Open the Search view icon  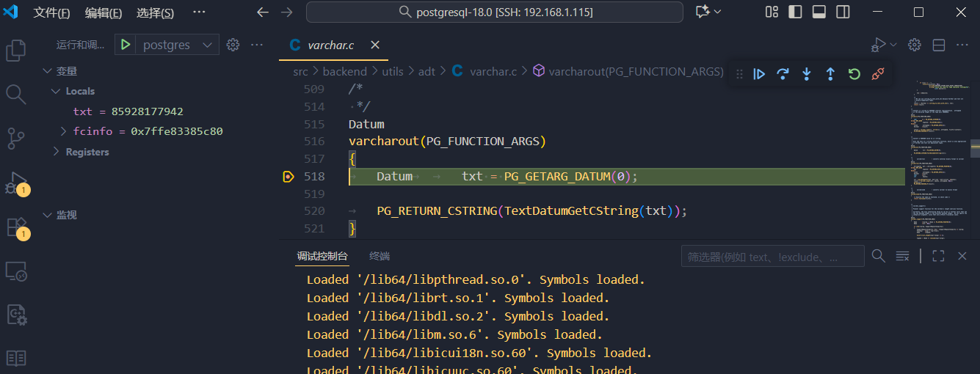[x=16, y=94]
